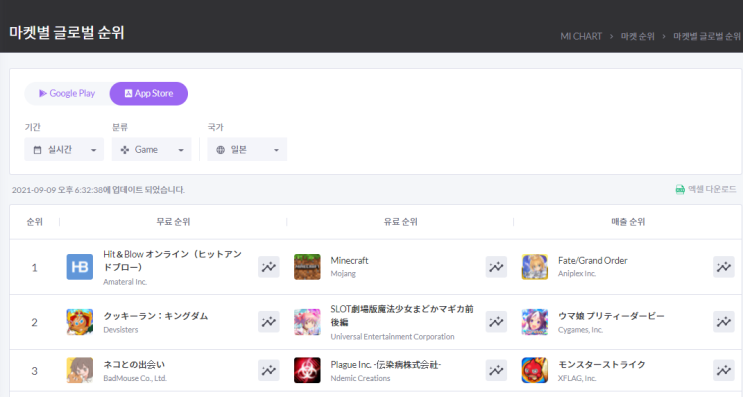Click the Google Play logo icon
The width and height of the screenshot is (743, 397).
coord(43,93)
